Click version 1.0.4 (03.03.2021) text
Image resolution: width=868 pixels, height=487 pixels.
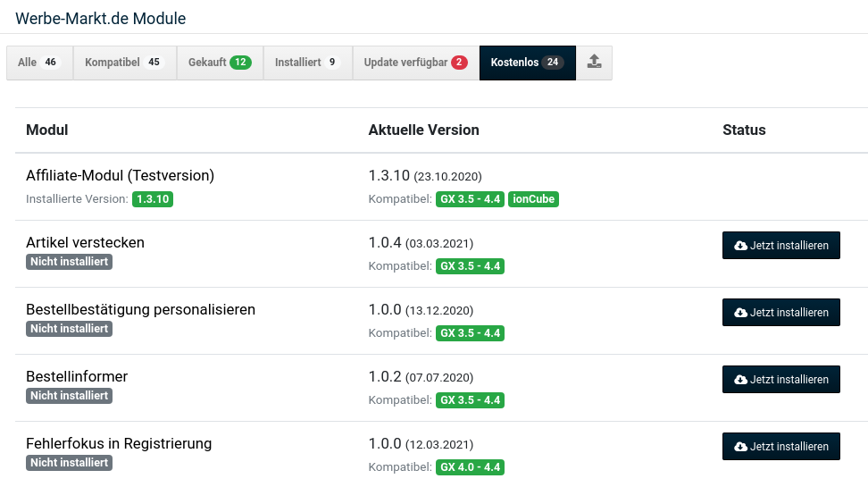[x=421, y=243]
